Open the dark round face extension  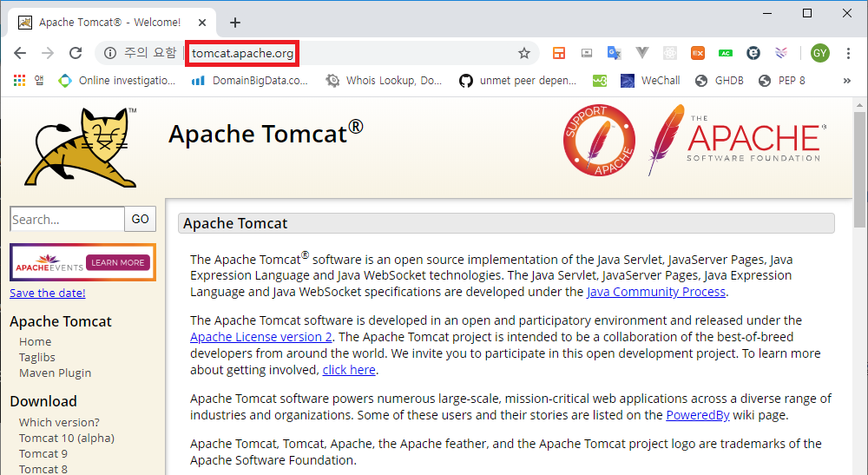[753, 53]
